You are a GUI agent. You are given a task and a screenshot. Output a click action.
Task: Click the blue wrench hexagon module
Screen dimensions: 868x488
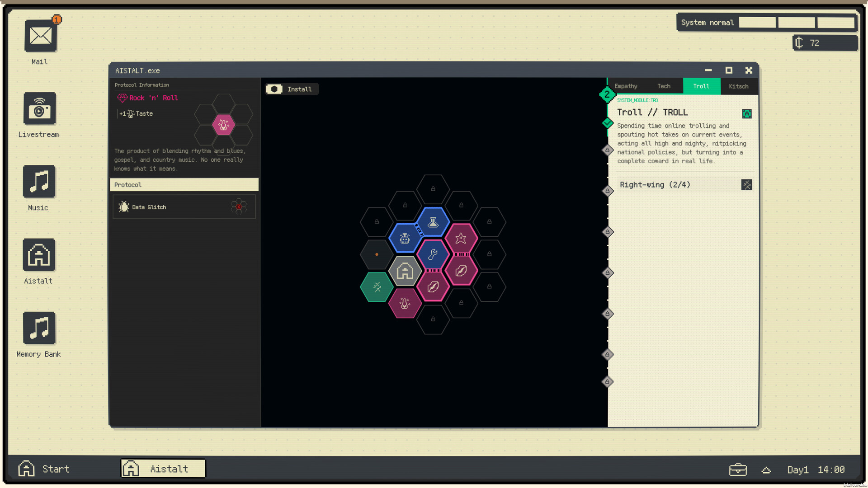pyautogui.click(x=433, y=254)
